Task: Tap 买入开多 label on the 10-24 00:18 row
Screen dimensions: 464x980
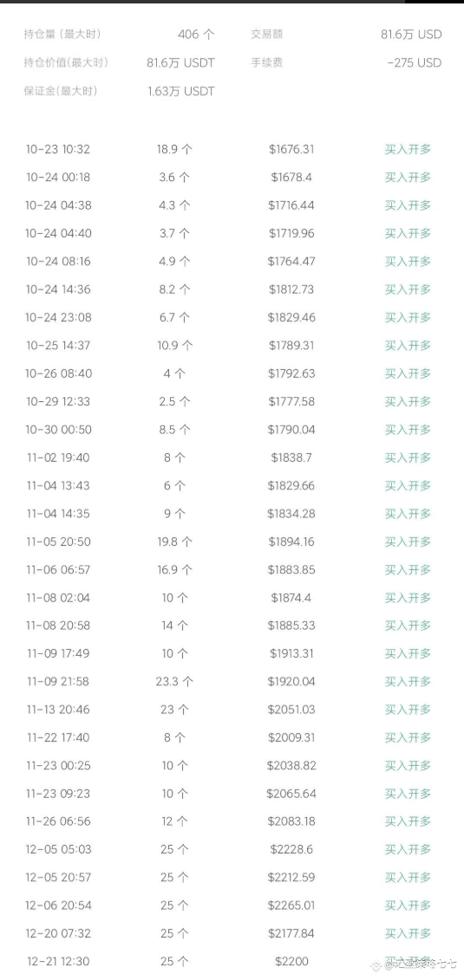Action: click(408, 178)
